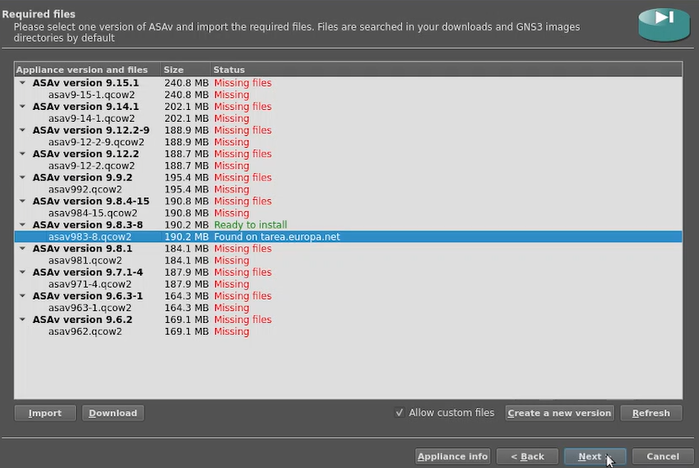699x468 pixels.
Task: Select the asav962.qcow2 file row
Action: coord(348,331)
